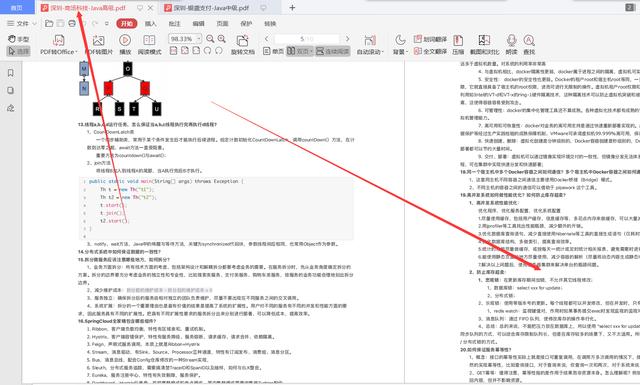This screenshot has height=385, width=640.
Task: Add a new tab with plus button
Action: [292, 7]
